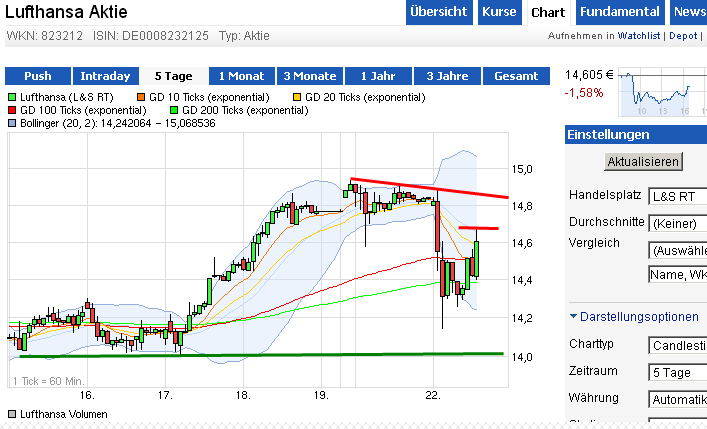
Task: Open the Durchschnitte dropdown
Action: coord(678,223)
